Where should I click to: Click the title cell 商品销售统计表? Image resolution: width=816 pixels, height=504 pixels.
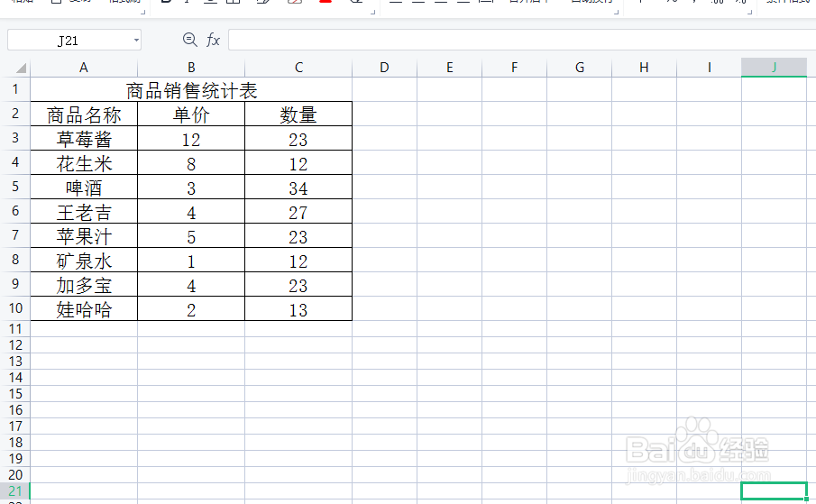click(x=191, y=89)
